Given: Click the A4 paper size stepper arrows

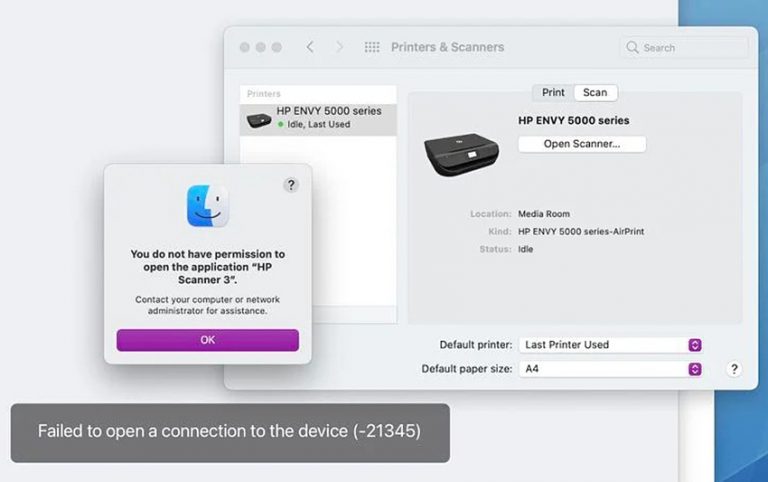Looking at the screenshot, I should (695, 369).
